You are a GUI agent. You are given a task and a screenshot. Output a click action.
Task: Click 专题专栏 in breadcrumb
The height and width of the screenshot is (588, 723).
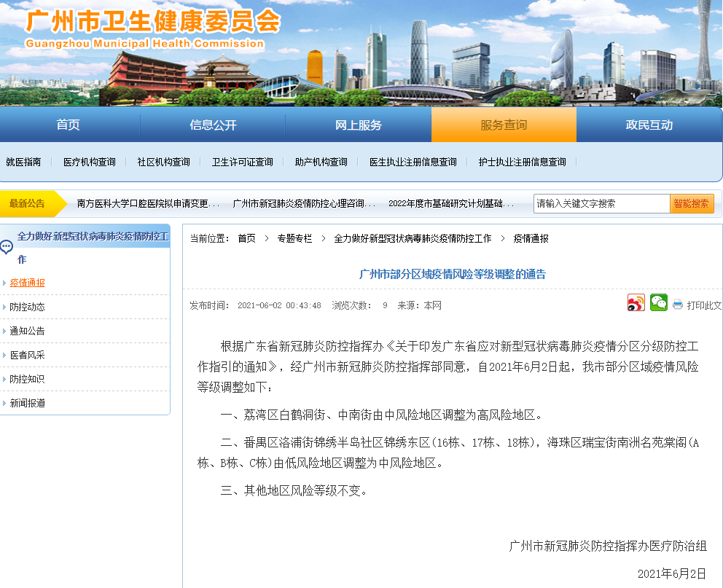pos(294,238)
